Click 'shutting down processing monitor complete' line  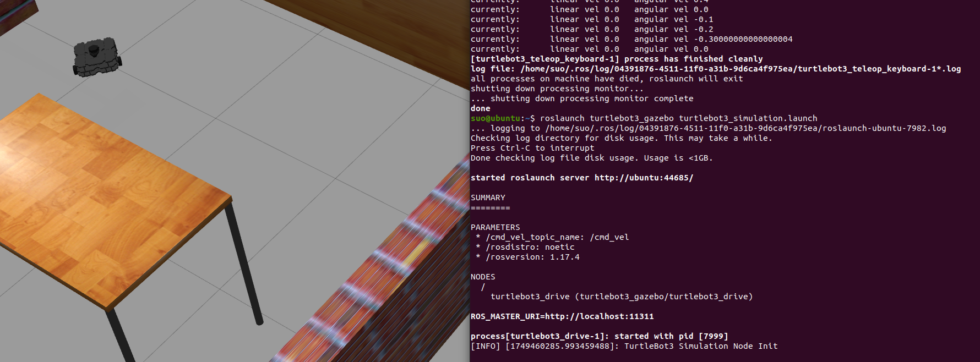pyautogui.click(x=582, y=98)
